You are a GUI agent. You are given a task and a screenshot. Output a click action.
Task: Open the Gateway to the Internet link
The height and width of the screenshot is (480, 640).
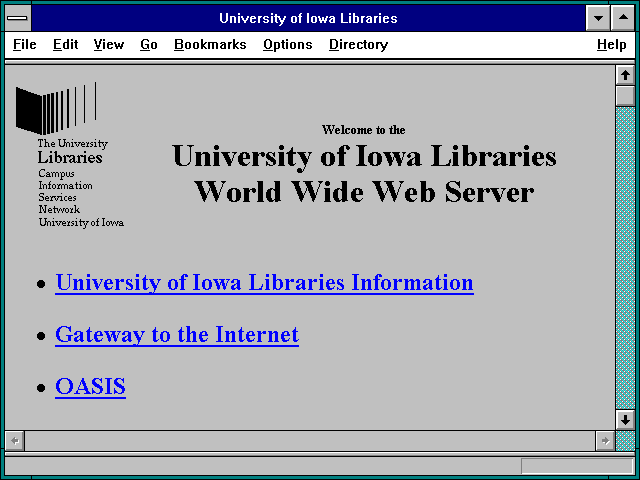(x=177, y=335)
